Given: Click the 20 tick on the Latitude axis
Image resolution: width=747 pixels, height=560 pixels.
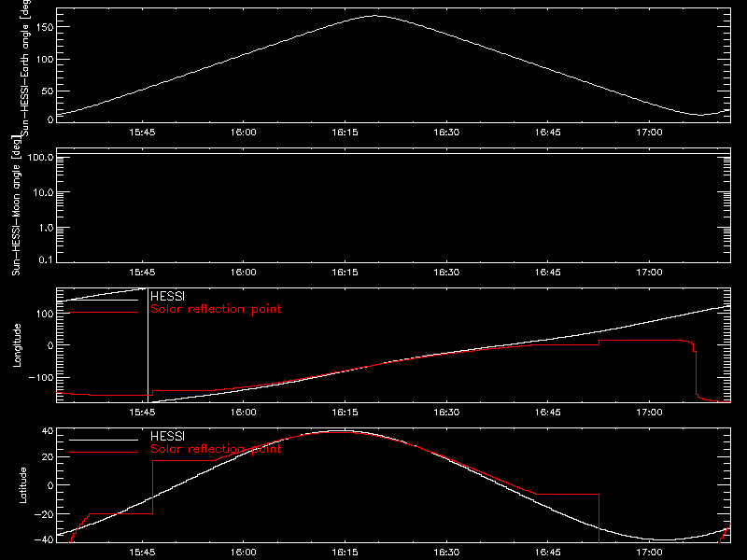Looking at the screenshot, I should [x=48, y=457].
